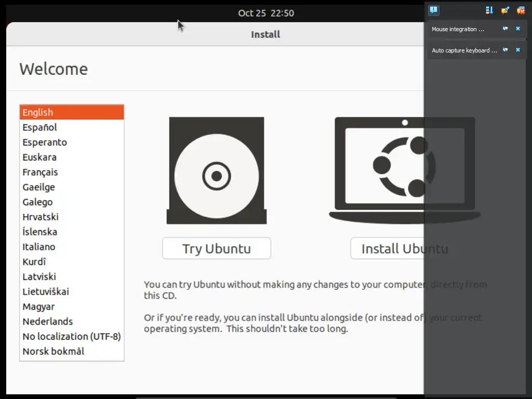This screenshot has height=399, width=532.
Task: Select Hrvatski in the language list
Action: pos(72,217)
